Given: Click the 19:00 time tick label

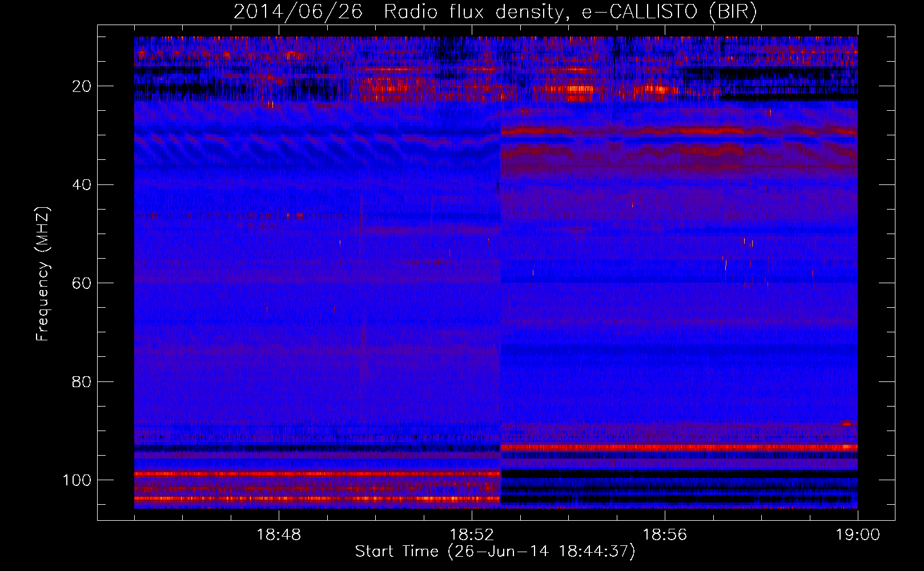Looking at the screenshot, I should (858, 535).
